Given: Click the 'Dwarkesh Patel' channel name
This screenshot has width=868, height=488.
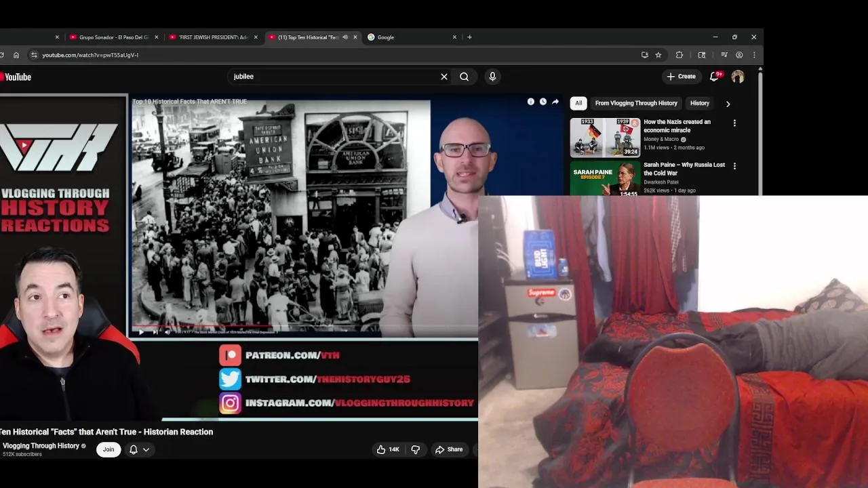Looking at the screenshot, I should [x=661, y=182].
